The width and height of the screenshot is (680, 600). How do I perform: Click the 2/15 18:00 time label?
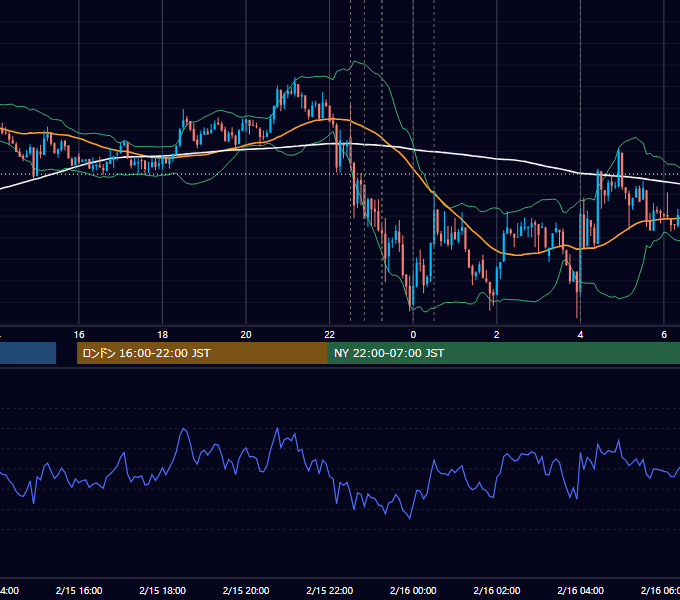(x=163, y=590)
